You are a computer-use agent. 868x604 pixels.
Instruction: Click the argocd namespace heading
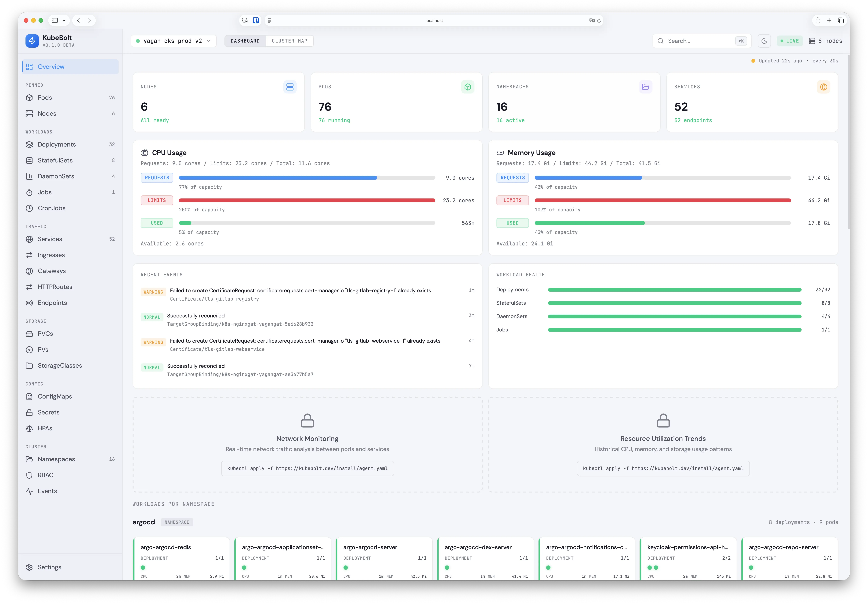point(144,522)
